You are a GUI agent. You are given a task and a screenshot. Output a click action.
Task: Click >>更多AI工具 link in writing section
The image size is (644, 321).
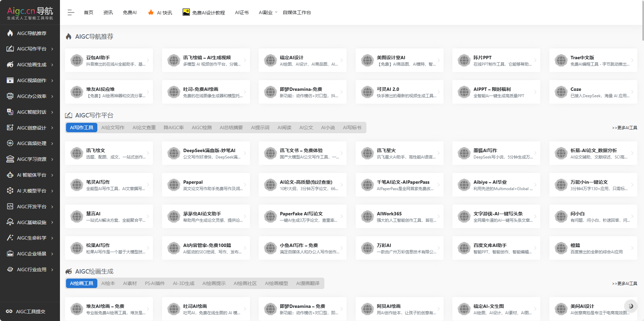624,128
